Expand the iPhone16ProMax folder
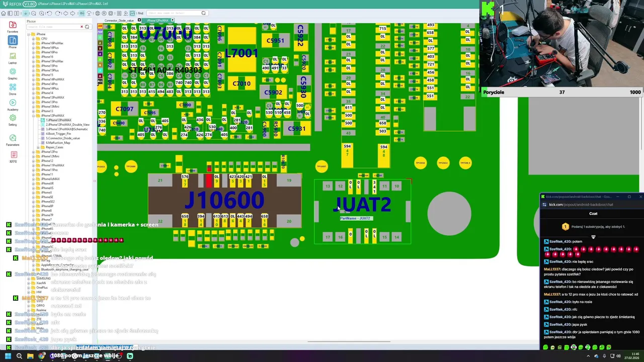 (33, 43)
